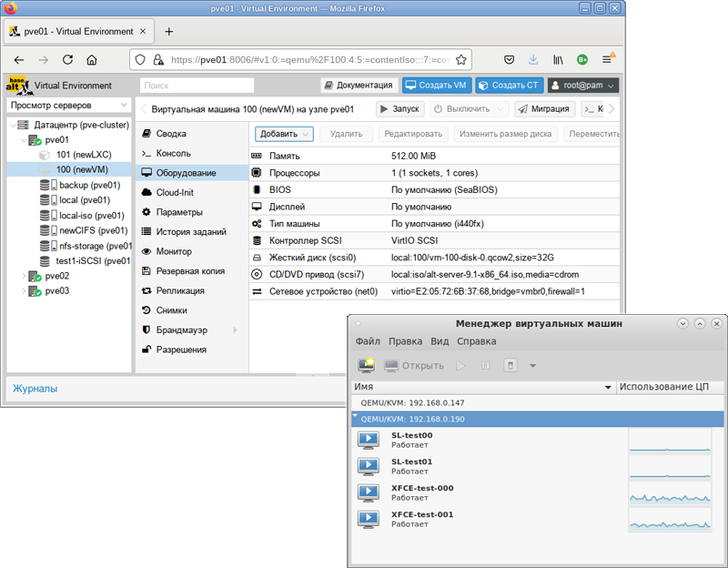Screen dimensions: 728x568
Task: Open a new Firefox tab
Action: coord(169,32)
